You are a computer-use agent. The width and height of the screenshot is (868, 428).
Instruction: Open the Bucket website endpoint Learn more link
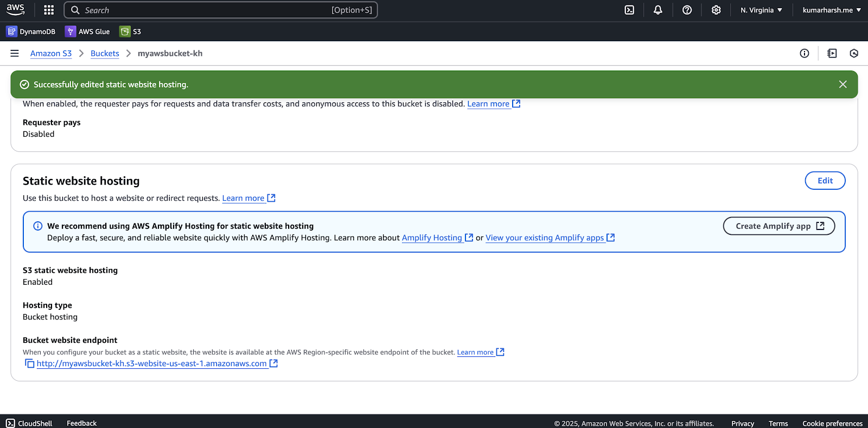[475, 352]
